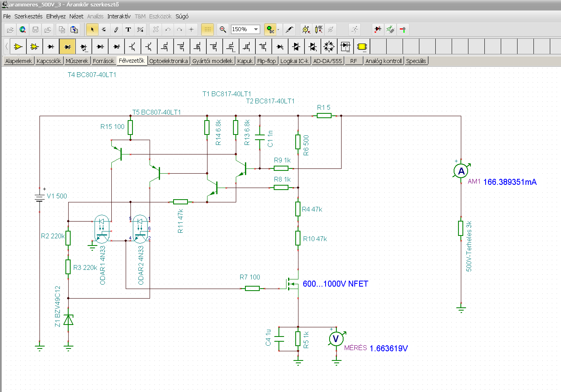Pick the LED diode with arrows icon
The image size is (561, 392).
[84, 47]
